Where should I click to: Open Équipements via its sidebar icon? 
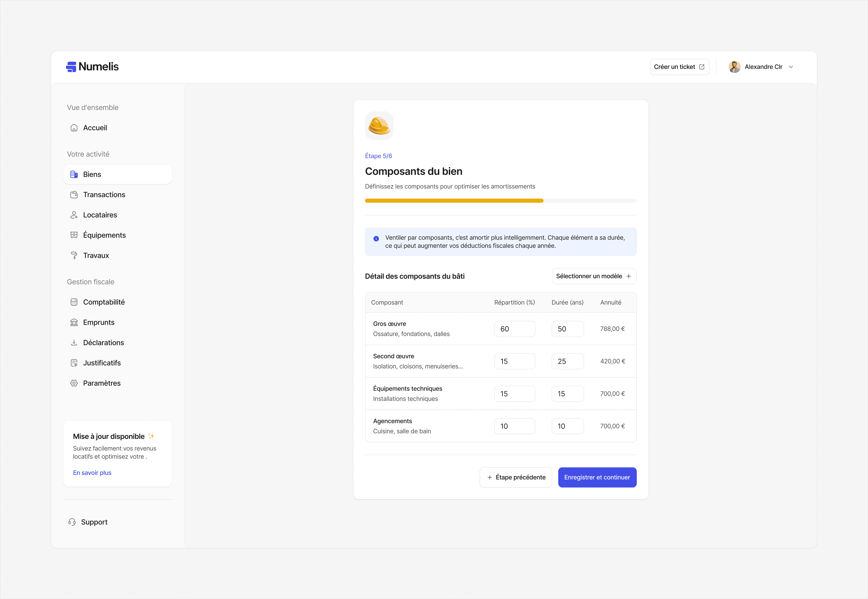(x=74, y=235)
